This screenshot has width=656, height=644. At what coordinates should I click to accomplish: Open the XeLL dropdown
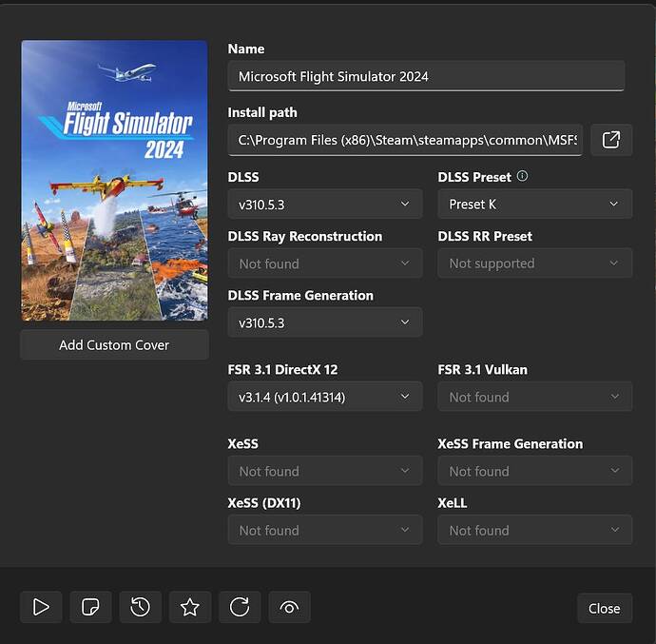(x=535, y=530)
